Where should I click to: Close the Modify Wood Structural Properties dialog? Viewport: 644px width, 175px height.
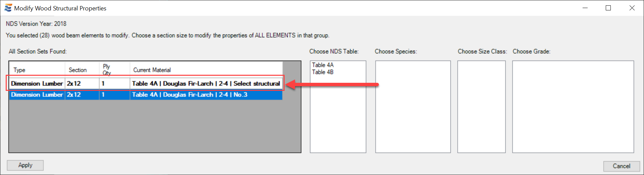632,8
